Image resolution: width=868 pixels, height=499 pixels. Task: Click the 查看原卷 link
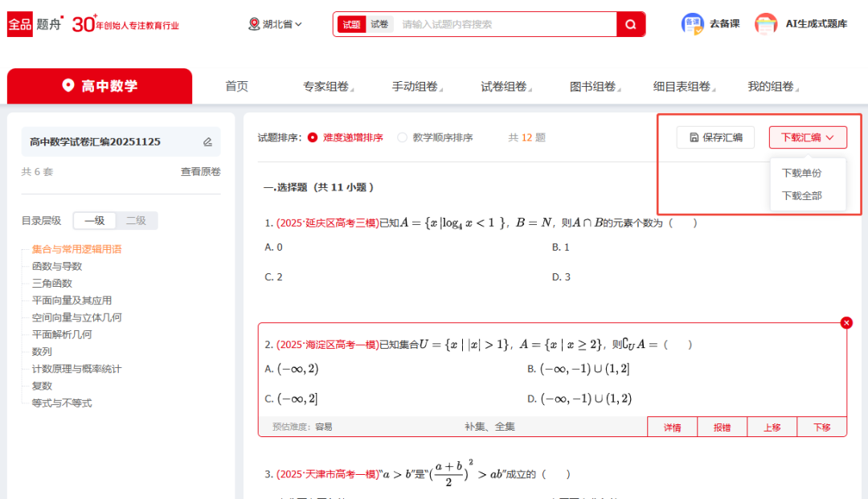pos(200,171)
